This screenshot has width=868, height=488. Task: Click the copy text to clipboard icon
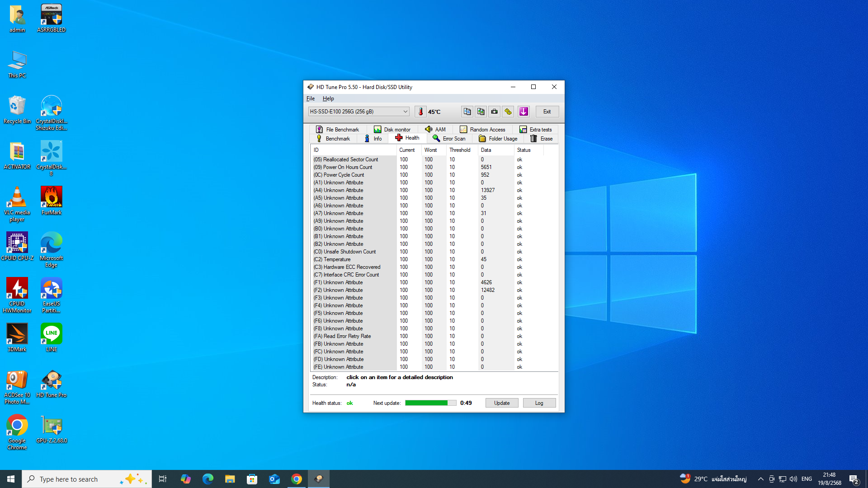467,112
